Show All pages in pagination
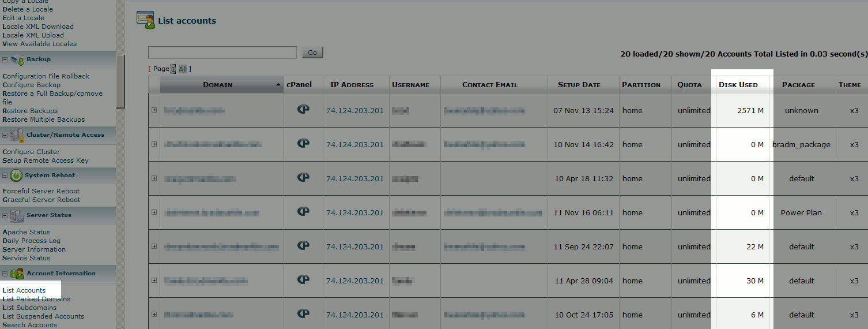The image size is (868, 329). 183,69
